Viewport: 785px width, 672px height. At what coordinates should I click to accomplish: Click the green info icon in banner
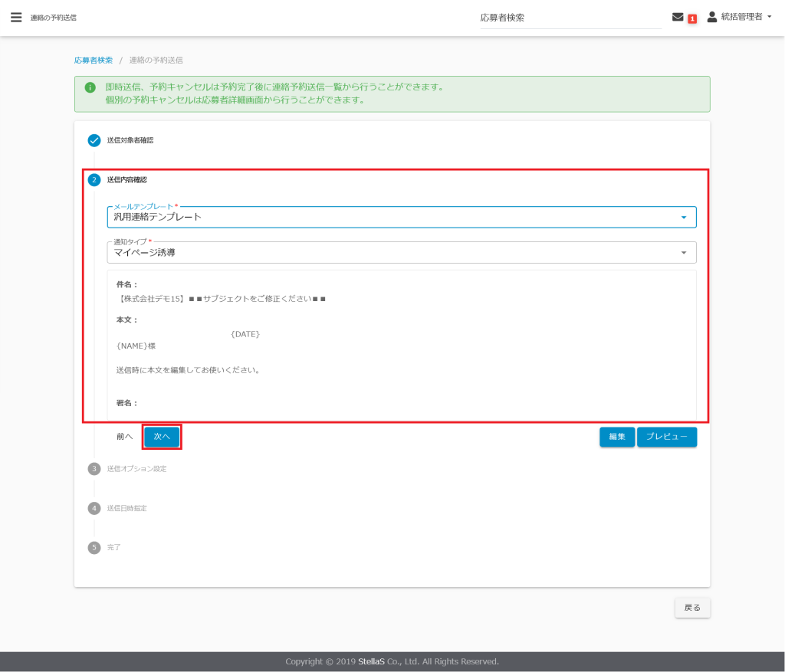coord(90,87)
